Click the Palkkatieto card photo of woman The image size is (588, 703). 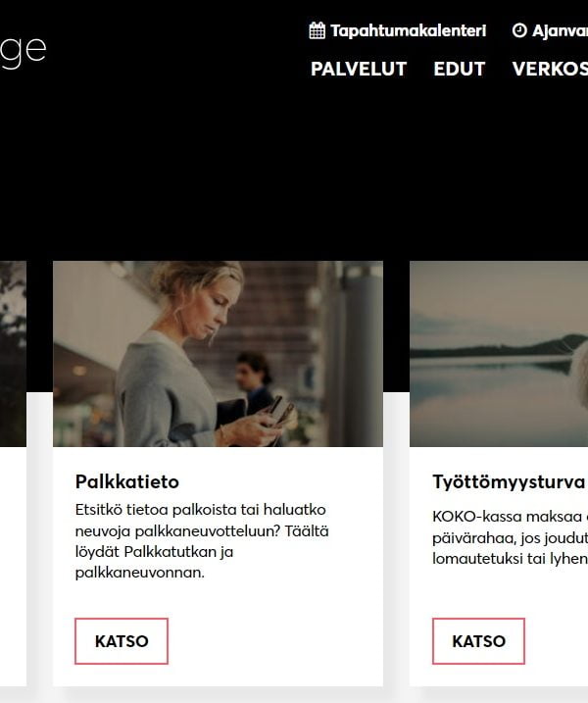(218, 354)
